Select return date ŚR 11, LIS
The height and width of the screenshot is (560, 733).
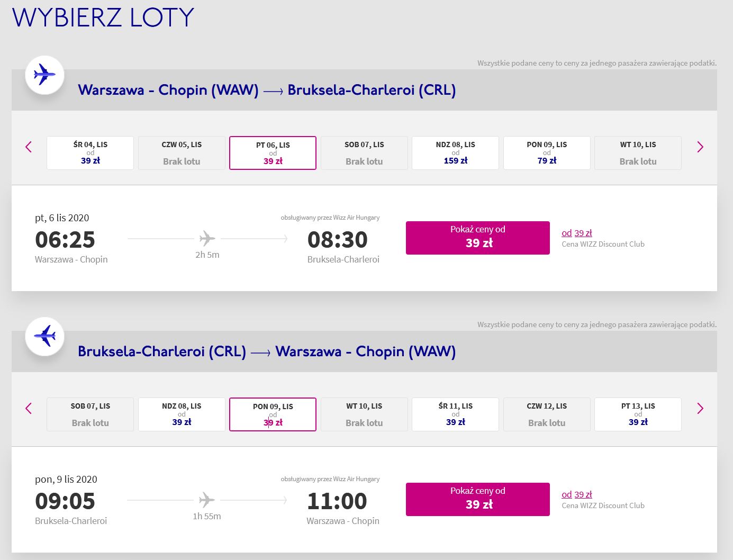[x=455, y=414]
